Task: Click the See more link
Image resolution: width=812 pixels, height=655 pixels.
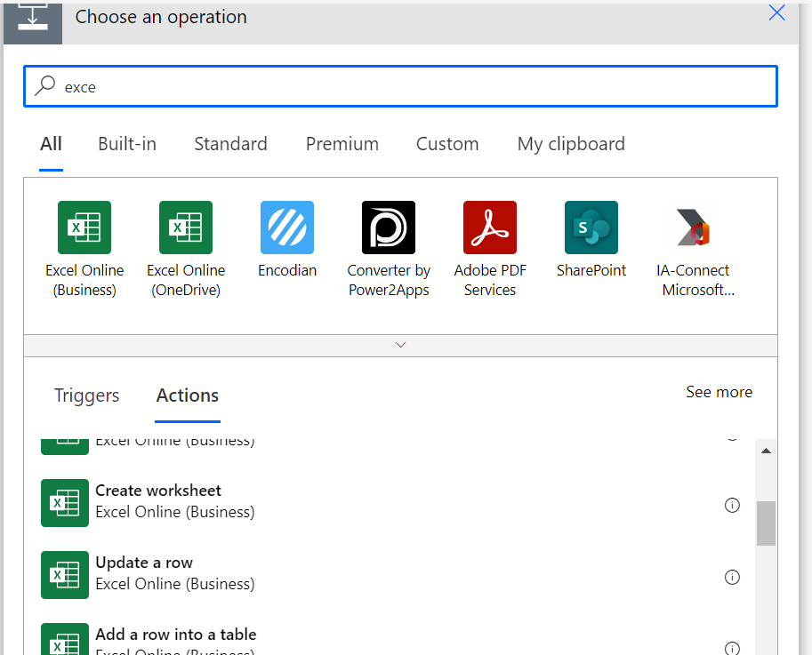Action: coord(719,392)
